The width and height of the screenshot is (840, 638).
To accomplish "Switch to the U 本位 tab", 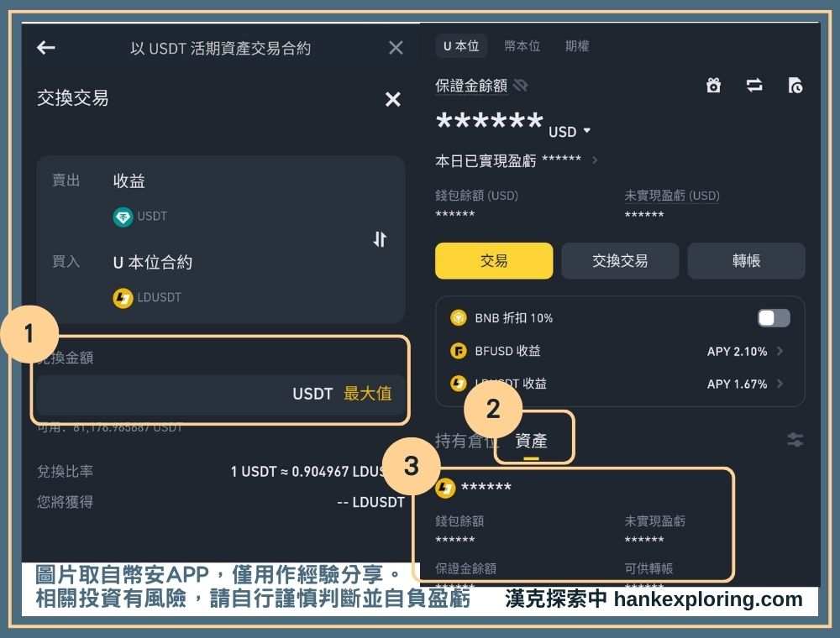I will (461, 46).
